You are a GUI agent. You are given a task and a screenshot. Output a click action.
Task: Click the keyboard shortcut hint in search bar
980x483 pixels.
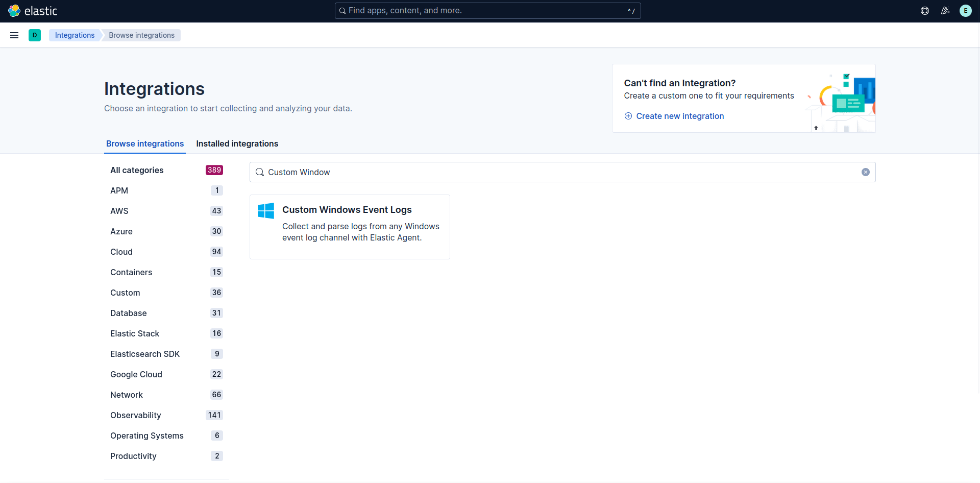coord(631,11)
